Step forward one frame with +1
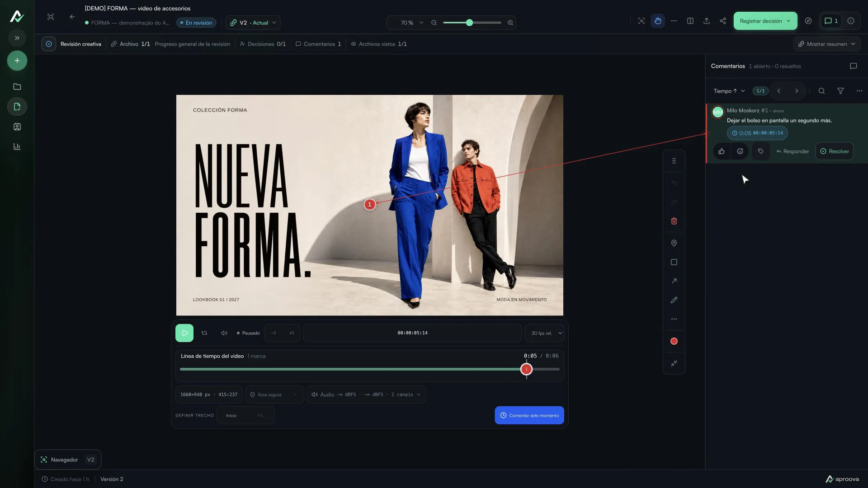 point(292,333)
